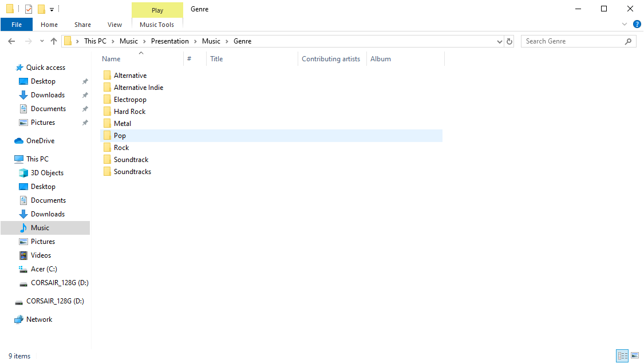The height and width of the screenshot is (363, 644).
Task: Open Help with the question mark icon
Action: point(637,24)
